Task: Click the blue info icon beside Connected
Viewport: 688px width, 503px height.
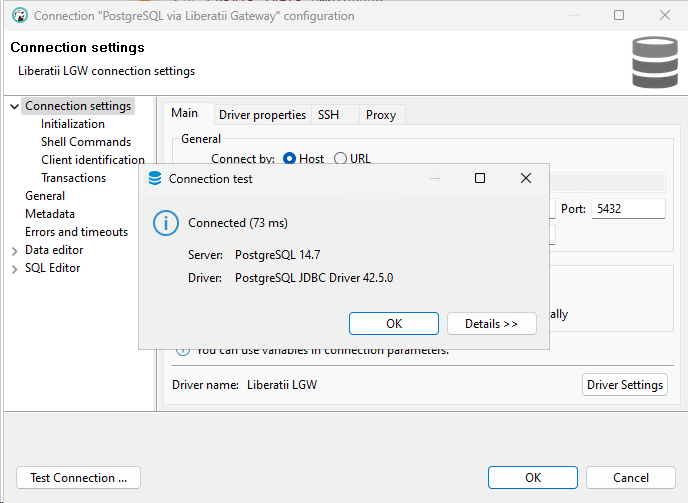Action: coord(165,223)
